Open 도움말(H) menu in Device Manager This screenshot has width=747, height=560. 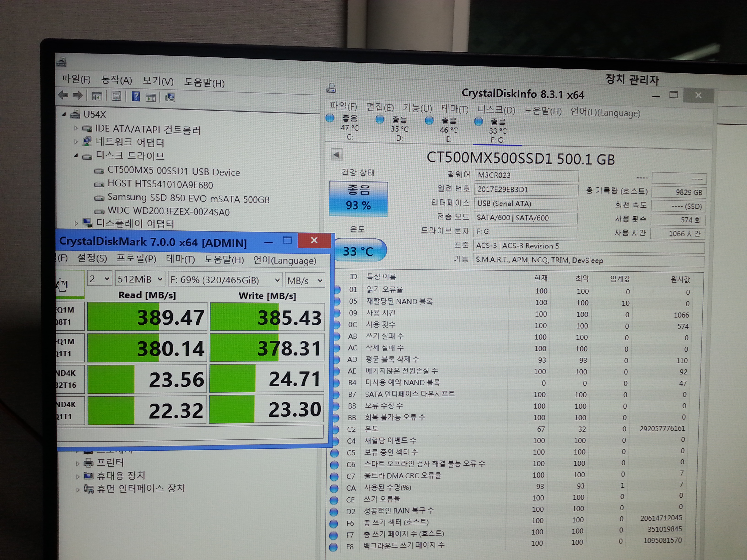[204, 82]
